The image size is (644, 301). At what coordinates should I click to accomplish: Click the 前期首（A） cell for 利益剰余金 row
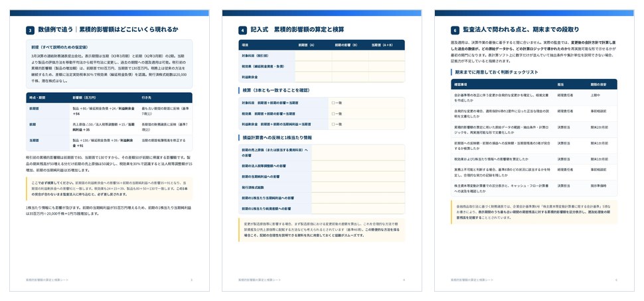point(313,77)
